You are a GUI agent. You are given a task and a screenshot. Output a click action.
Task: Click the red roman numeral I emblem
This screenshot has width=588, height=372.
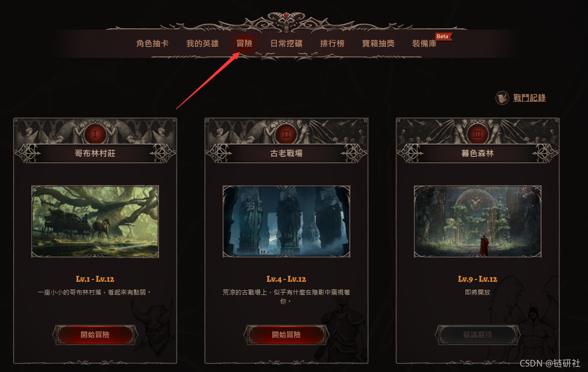point(95,134)
